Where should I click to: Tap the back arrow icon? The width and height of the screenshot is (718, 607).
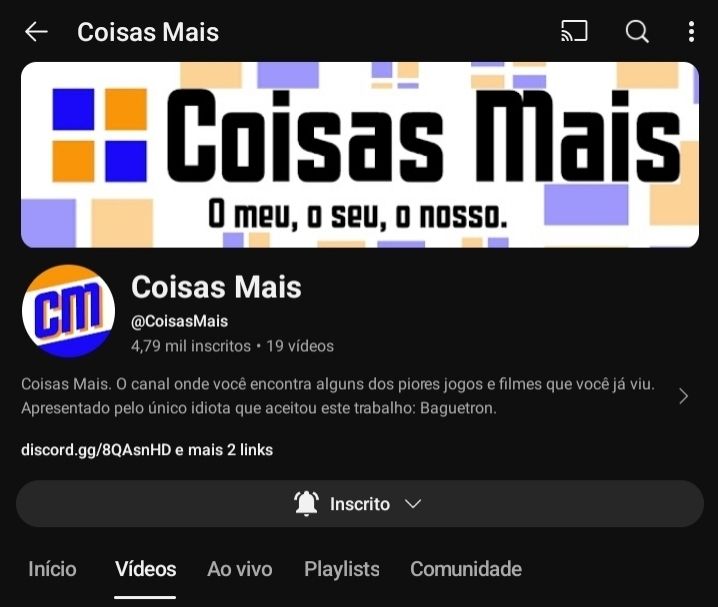tap(36, 32)
